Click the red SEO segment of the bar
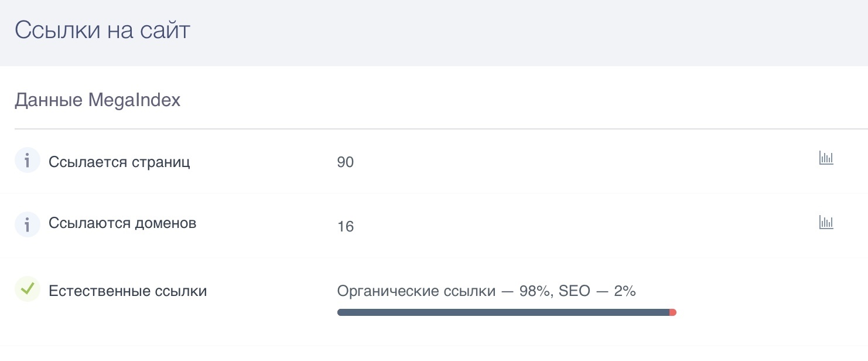The image size is (868, 361). click(x=673, y=312)
